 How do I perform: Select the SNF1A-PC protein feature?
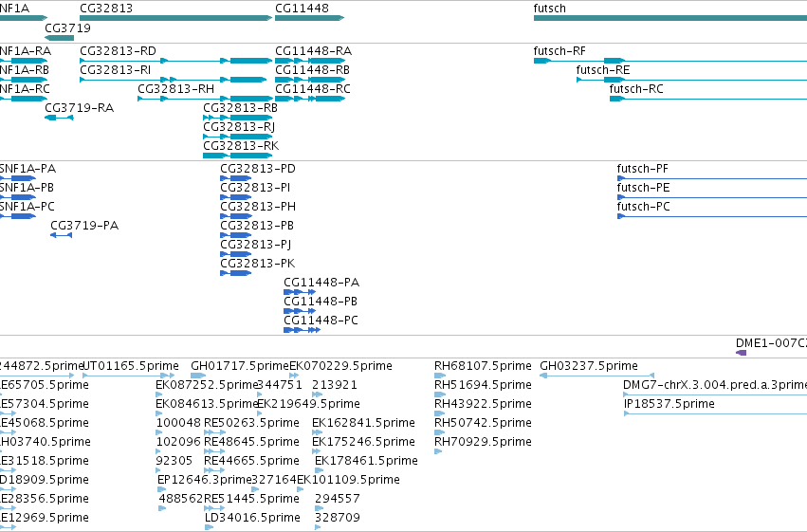click(x=18, y=216)
